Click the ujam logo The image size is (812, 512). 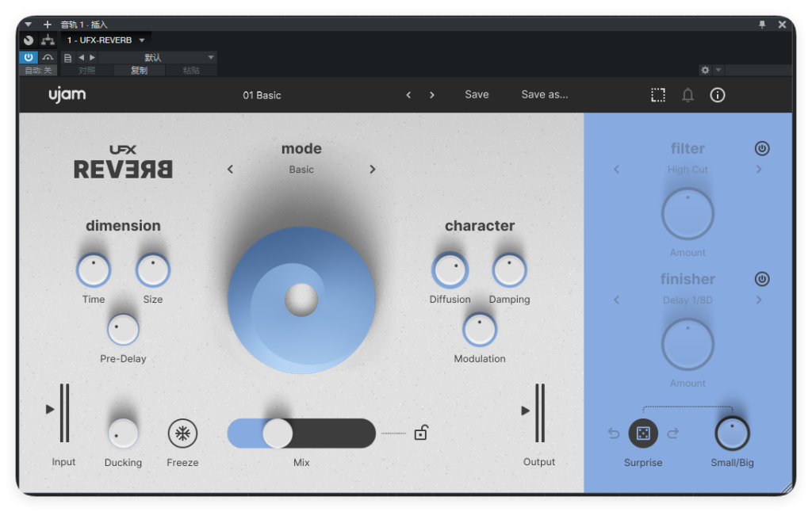67,95
